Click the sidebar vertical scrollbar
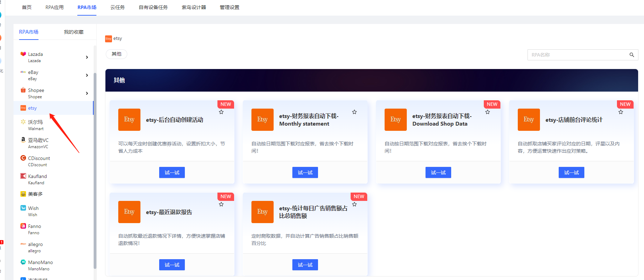644x280 pixels. [x=95, y=170]
